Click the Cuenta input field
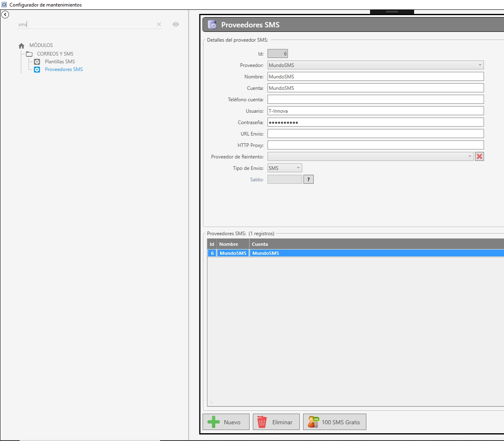This screenshot has width=504, height=441. coord(376,88)
